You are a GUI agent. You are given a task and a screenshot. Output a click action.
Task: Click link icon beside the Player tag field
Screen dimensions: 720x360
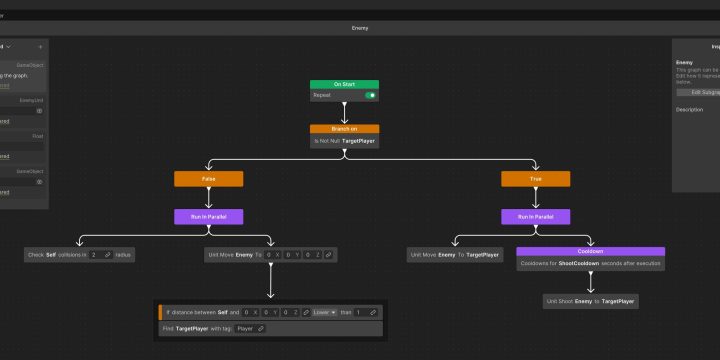[260, 329]
